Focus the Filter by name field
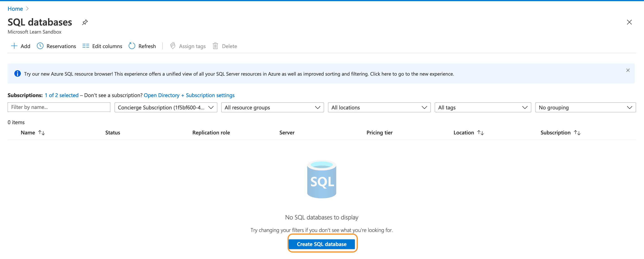Image resolution: width=644 pixels, height=259 pixels. 59,107
